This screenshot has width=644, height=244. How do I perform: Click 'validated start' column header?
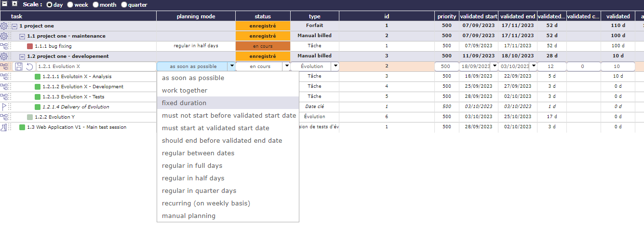(478, 16)
